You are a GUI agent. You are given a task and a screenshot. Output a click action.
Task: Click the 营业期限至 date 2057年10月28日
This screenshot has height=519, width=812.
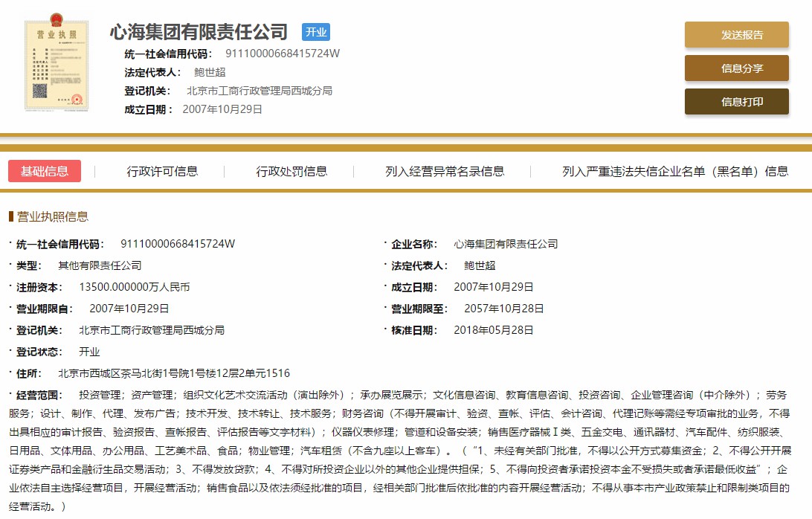[x=503, y=309]
